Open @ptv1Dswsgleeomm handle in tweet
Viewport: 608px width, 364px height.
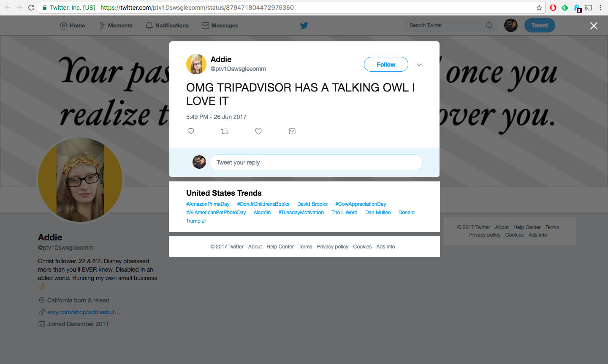click(x=238, y=69)
